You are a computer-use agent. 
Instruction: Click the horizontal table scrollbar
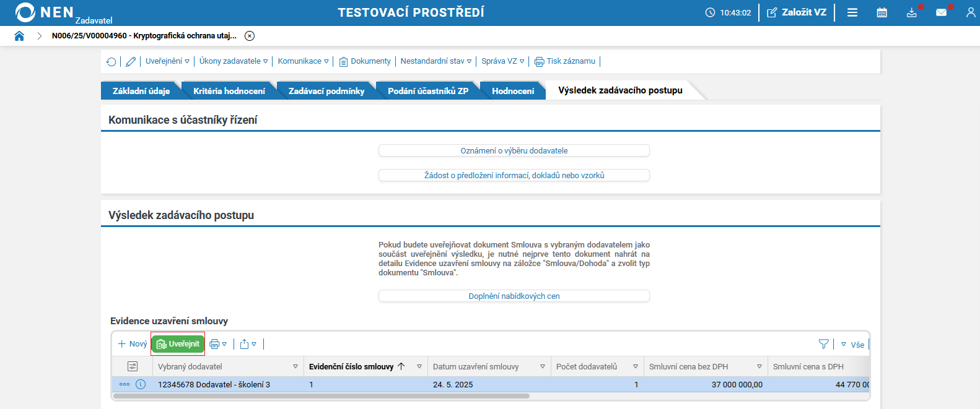(321, 396)
